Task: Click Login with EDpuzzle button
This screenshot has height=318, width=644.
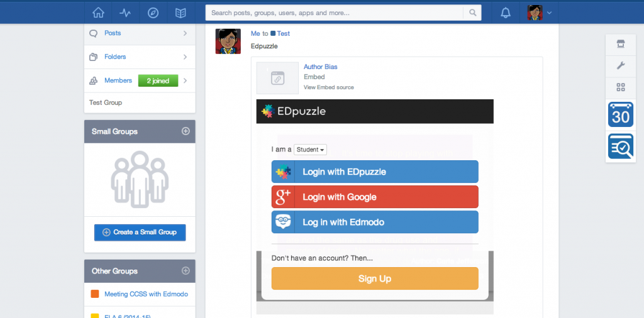Action: click(x=375, y=172)
